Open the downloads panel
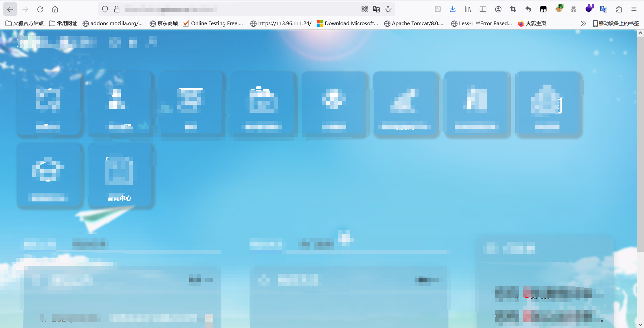 (452, 9)
